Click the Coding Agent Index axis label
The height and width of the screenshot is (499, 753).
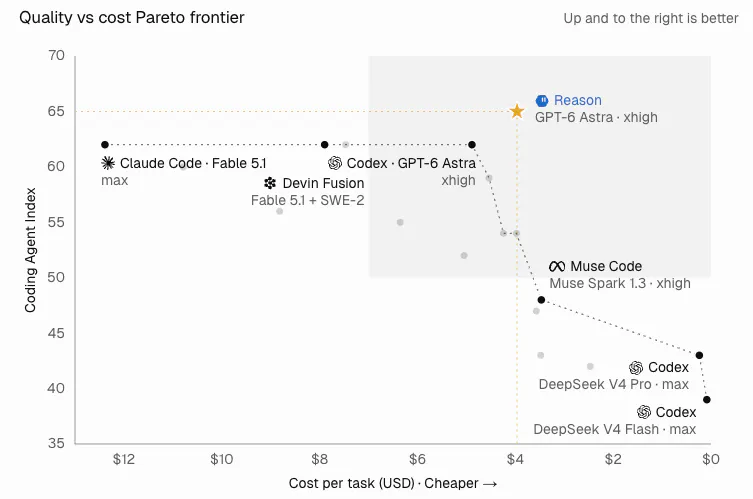pyautogui.click(x=30, y=250)
